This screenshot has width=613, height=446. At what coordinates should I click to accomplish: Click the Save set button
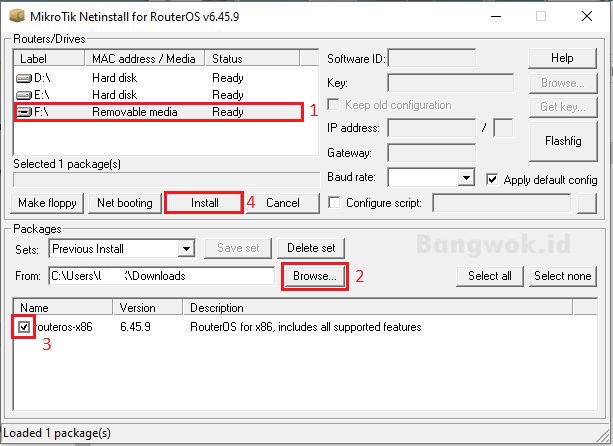pos(238,248)
